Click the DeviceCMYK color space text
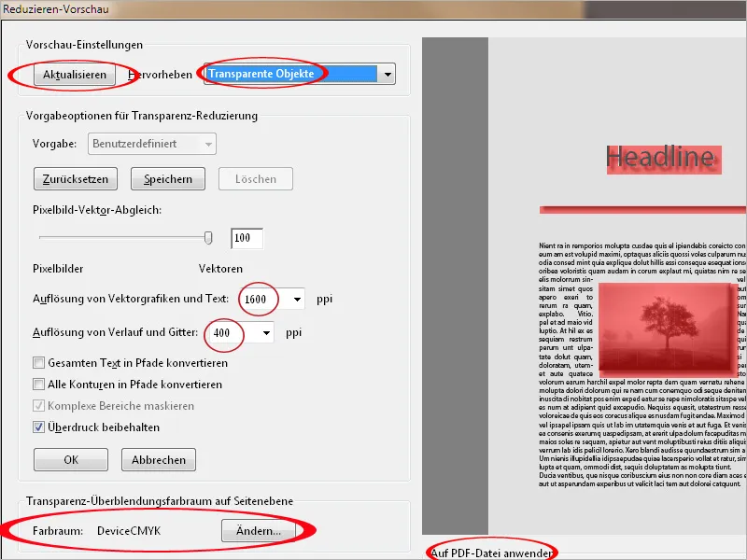The height and width of the screenshot is (560, 747). pyautogui.click(x=129, y=531)
